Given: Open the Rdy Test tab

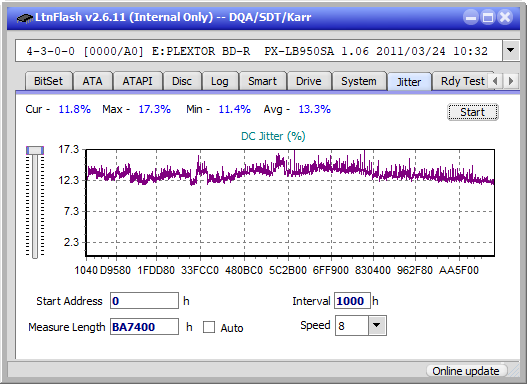Looking at the screenshot, I should [462, 81].
